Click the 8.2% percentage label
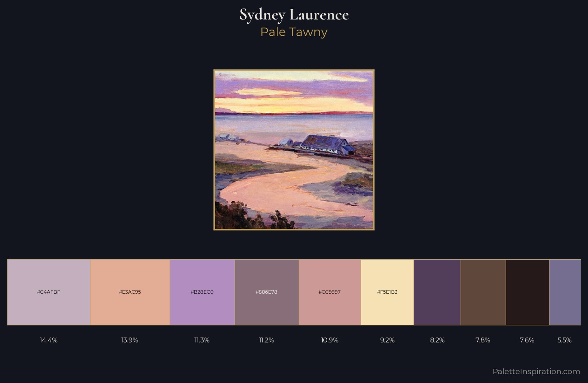This screenshot has width=588, height=383. [437, 340]
